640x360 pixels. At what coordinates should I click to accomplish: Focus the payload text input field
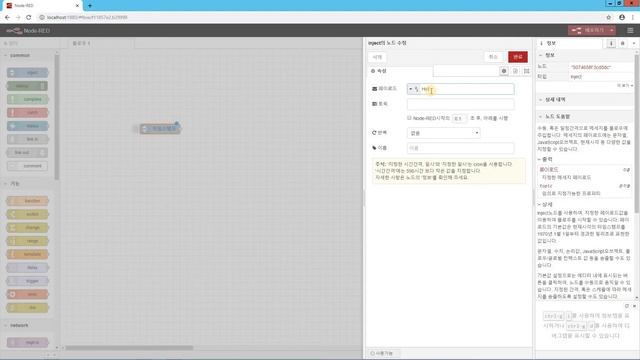coord(467,89)
